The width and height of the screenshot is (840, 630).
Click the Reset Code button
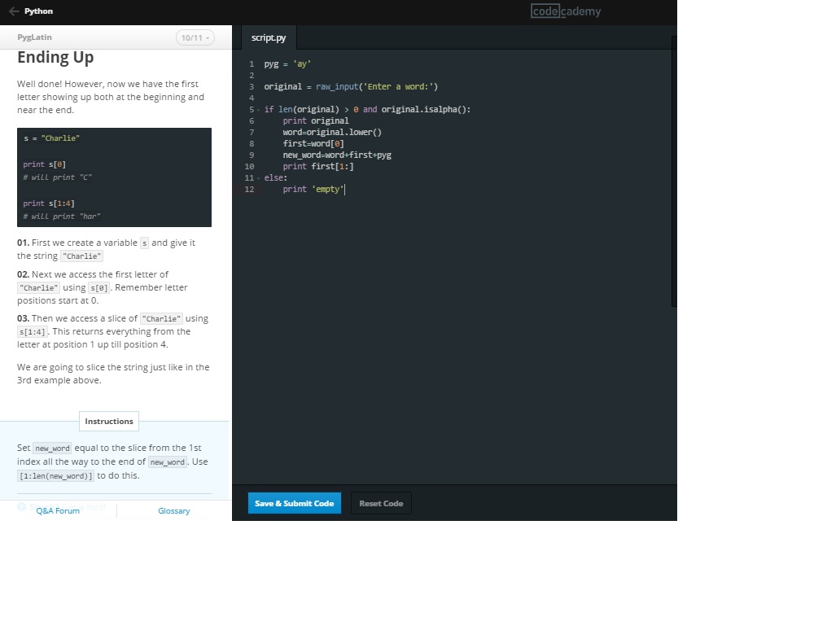pos(381,503)
